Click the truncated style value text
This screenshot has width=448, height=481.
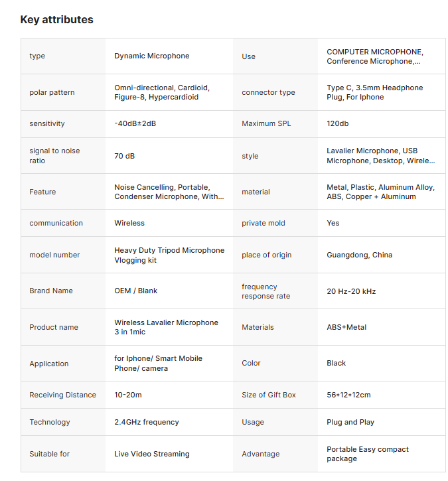[x=380, y=156]
